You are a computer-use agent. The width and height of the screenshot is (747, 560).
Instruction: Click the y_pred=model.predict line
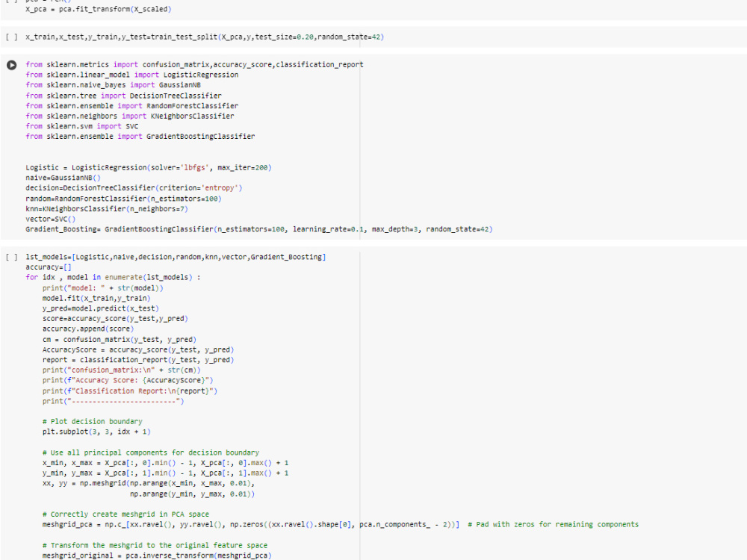pos(101,308)
